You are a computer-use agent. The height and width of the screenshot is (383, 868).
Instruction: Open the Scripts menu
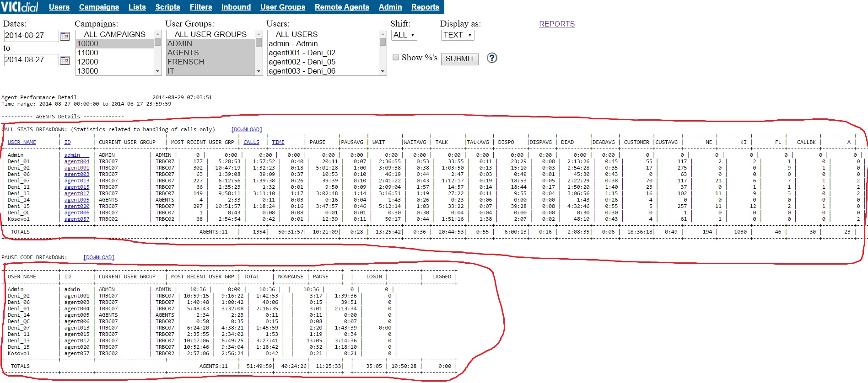tap(167, 7)
